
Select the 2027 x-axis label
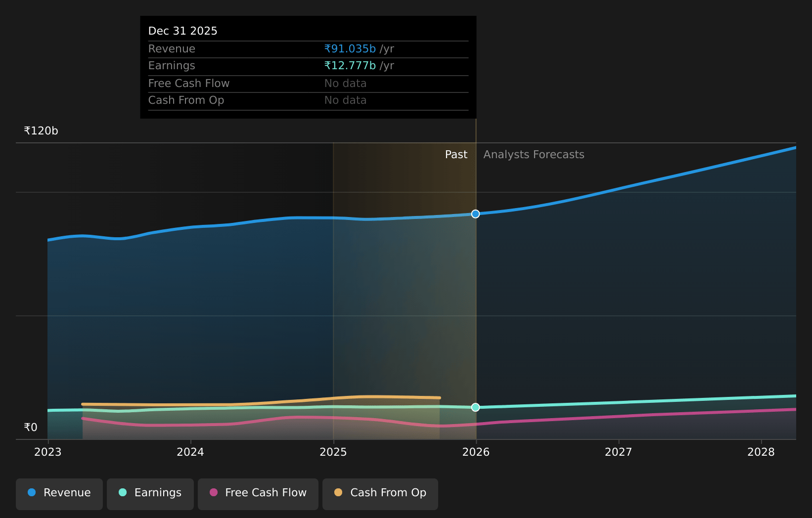coord(618,452)
